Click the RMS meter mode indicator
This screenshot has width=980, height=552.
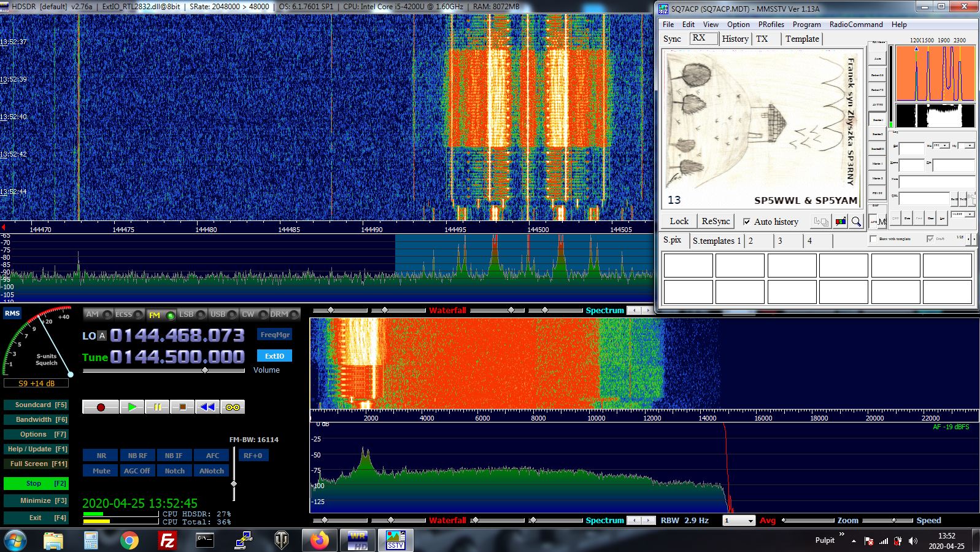[x=12, y=314]
